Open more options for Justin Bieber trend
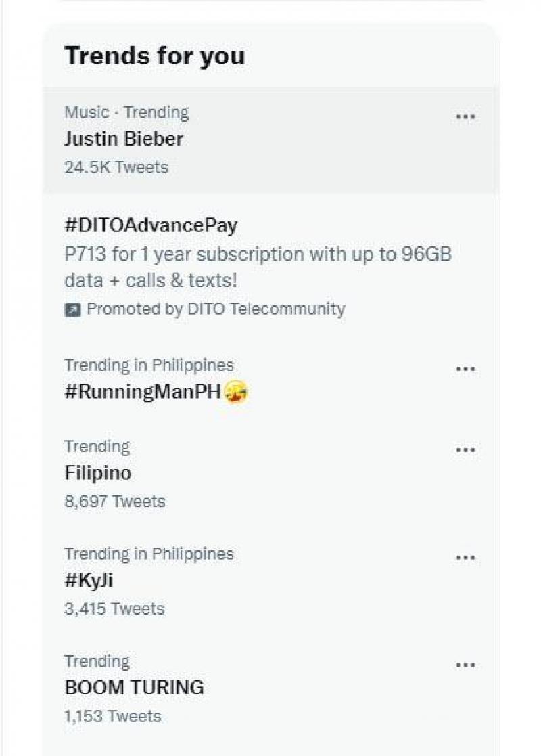 click(x=465, y=116)
